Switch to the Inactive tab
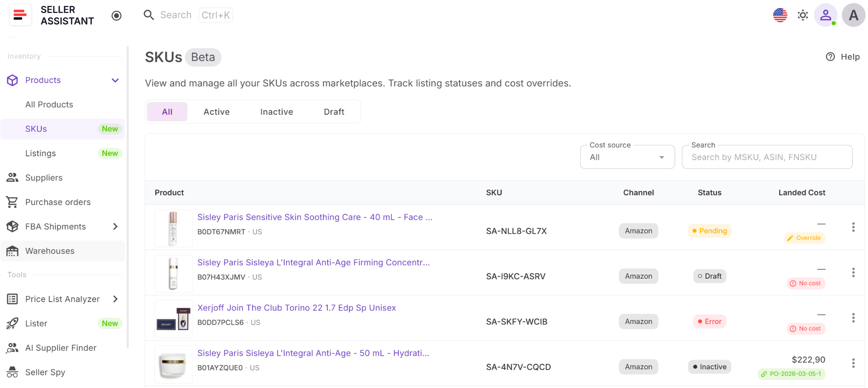Viewport: 868px width, 388px height. click(x=277, y=112)
